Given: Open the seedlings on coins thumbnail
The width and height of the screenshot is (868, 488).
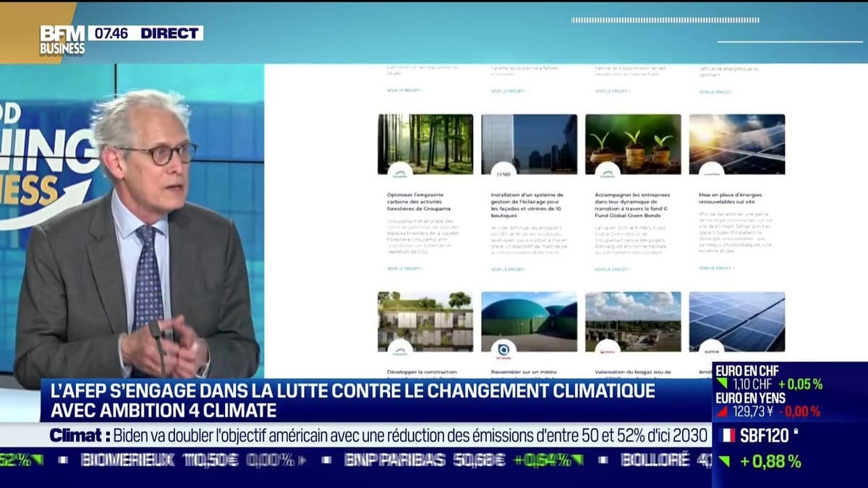Looking at the screenshot, I should (633, 144).
